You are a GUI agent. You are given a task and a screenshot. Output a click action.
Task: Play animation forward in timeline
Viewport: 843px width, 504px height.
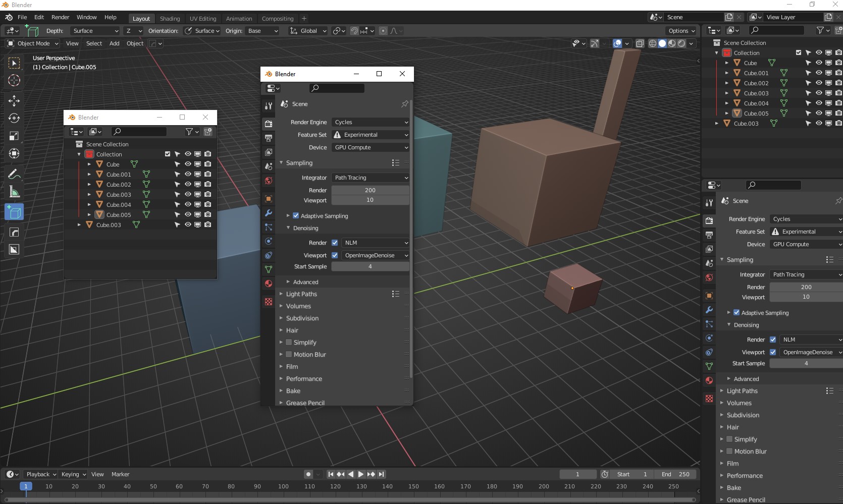(x=361, y=474)
